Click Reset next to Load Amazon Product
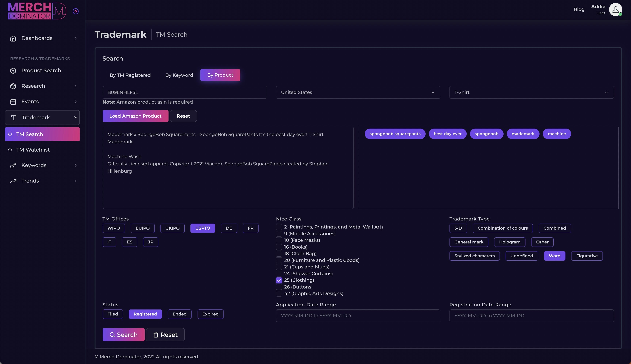This screenshot has width=631, height=364. (183, 116)
